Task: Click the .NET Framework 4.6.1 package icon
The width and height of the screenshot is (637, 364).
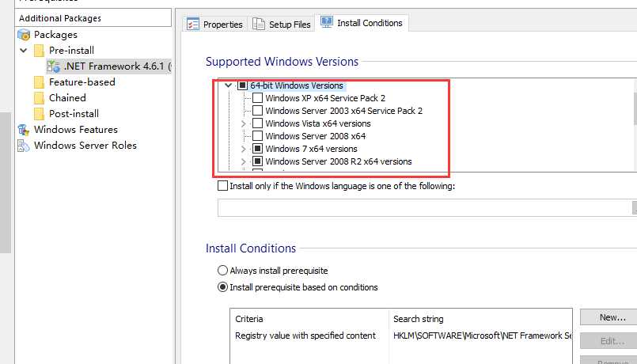Action: pyautogui.click(x=54, y=66)
